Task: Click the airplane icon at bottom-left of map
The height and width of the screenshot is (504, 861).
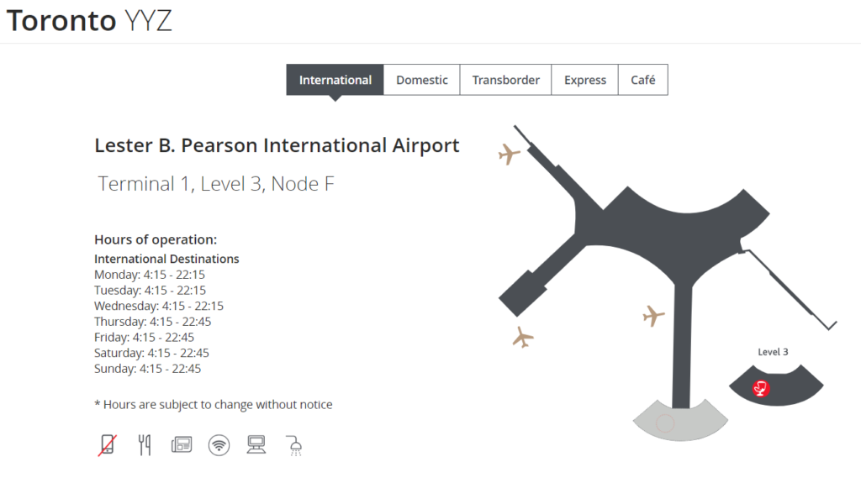Action: (x=522, y=337)
